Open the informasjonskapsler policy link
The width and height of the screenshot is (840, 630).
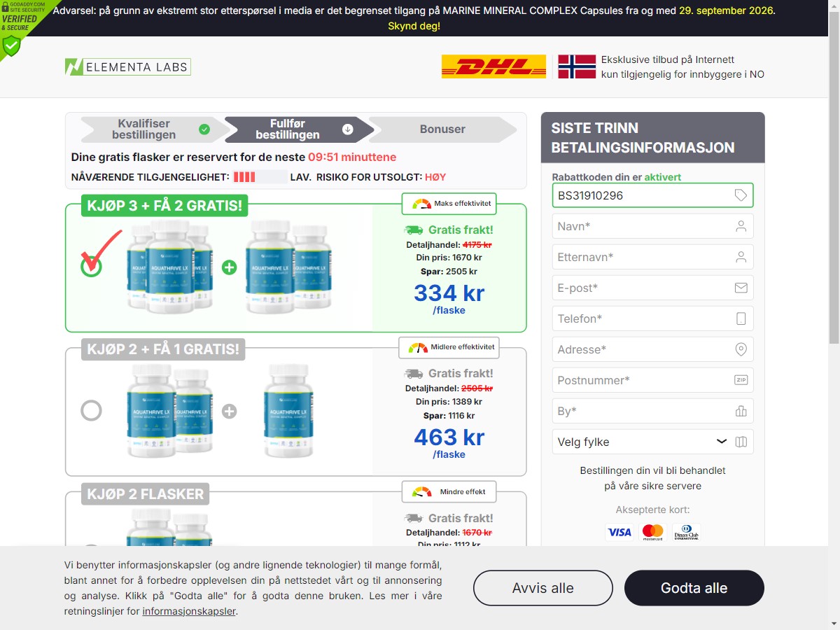coord(189,611)
